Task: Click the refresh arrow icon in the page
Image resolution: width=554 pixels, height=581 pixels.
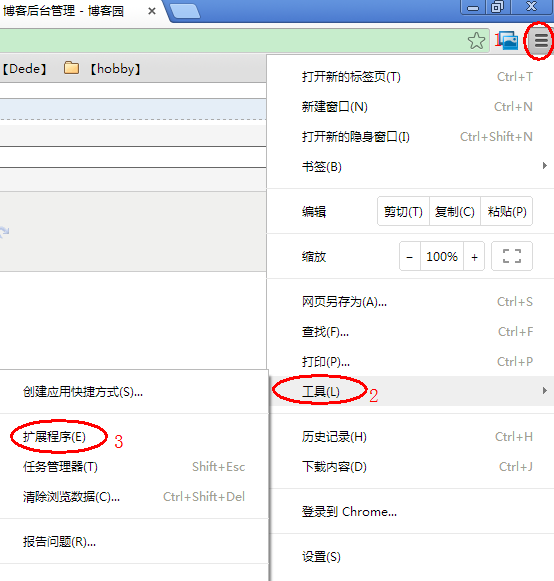Action: click(4, 232)
